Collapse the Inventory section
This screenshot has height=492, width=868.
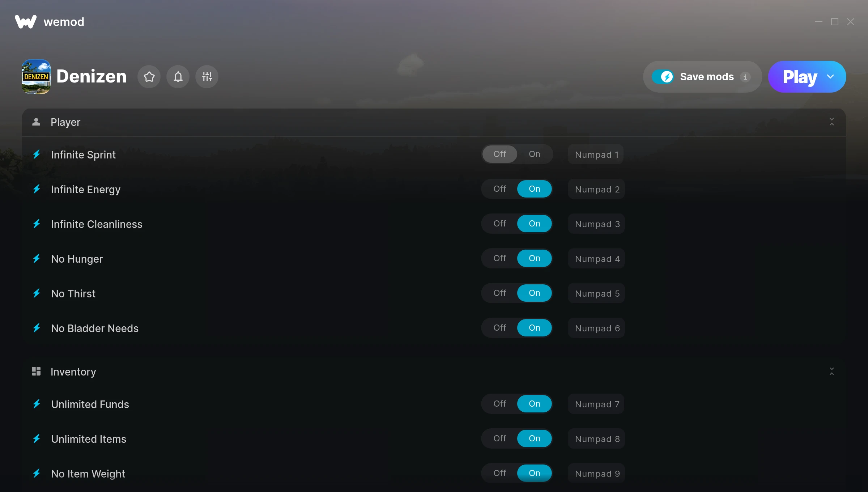[x=832, y=372]
